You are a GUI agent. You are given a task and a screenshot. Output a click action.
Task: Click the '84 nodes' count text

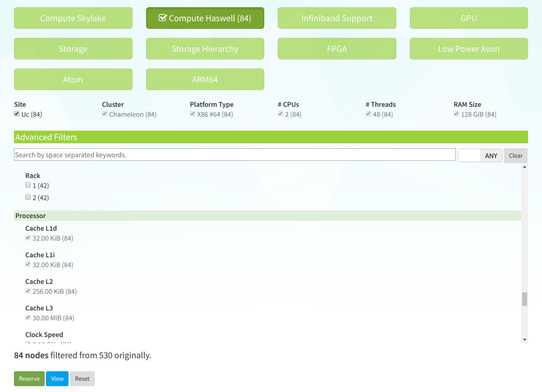pyautogui.click(x=31, y=355)
